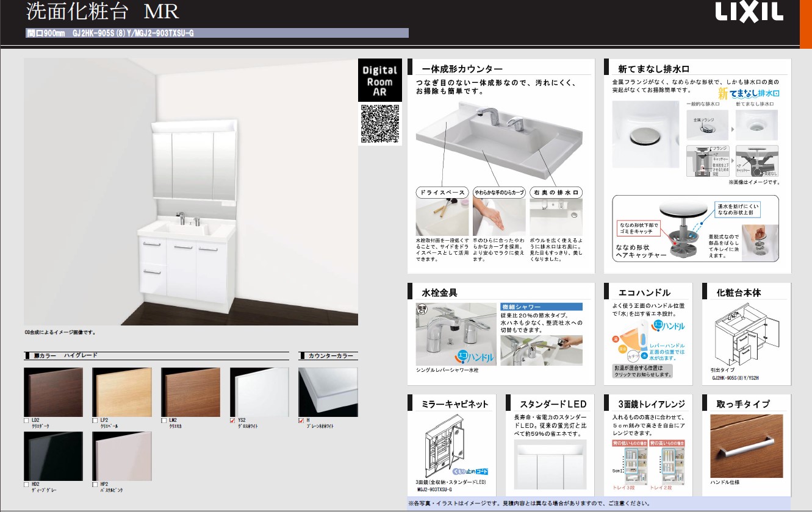
Task: Select the white H counter swatch
Action: [328, 392]
